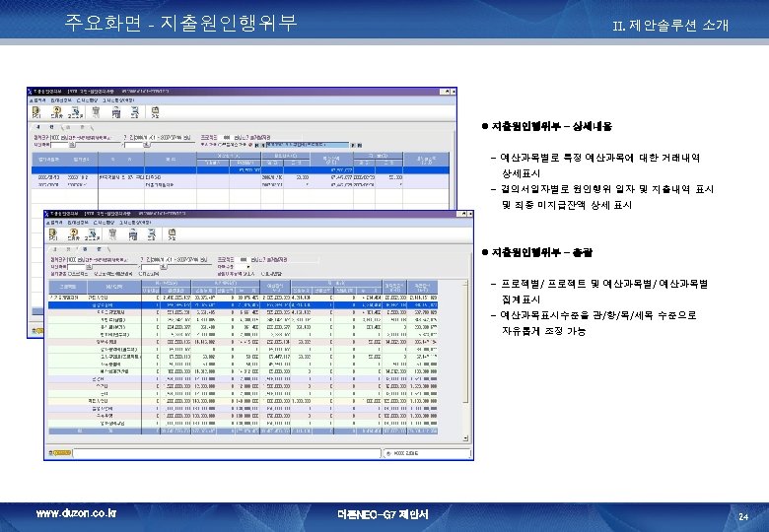Click the long message field in front window status bar
Image resolution: width=769 pixels, height=532 pixels.
pos(227,453)
